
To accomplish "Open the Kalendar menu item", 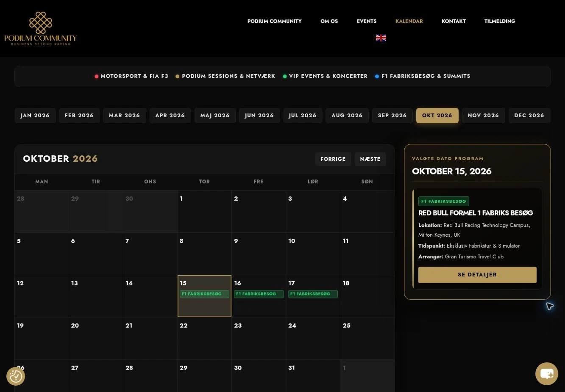I will (409, 21).
